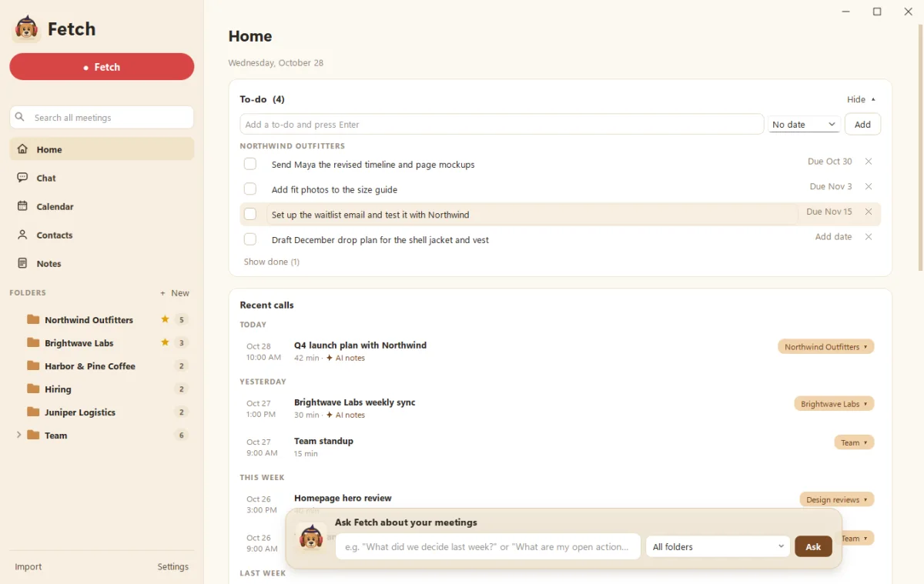924x584 pixels.
Task: Check off Add fit photos to size guide
Action: point(250,189)
